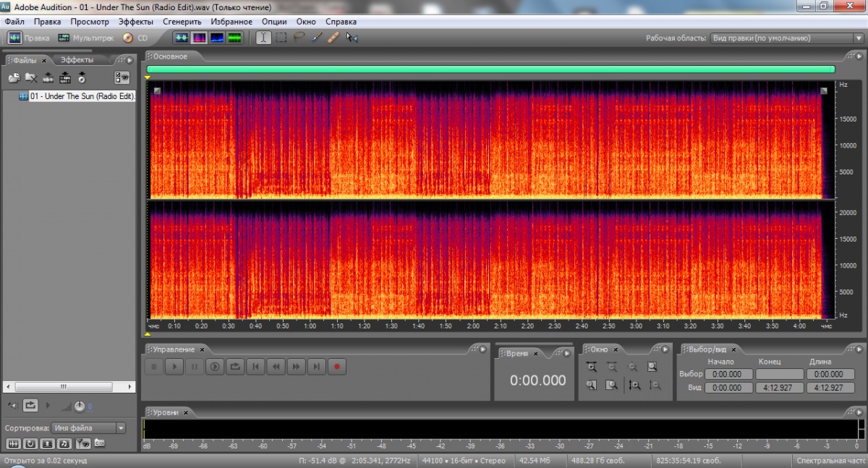Open the Рабочая область workspace dropdown

787,38
